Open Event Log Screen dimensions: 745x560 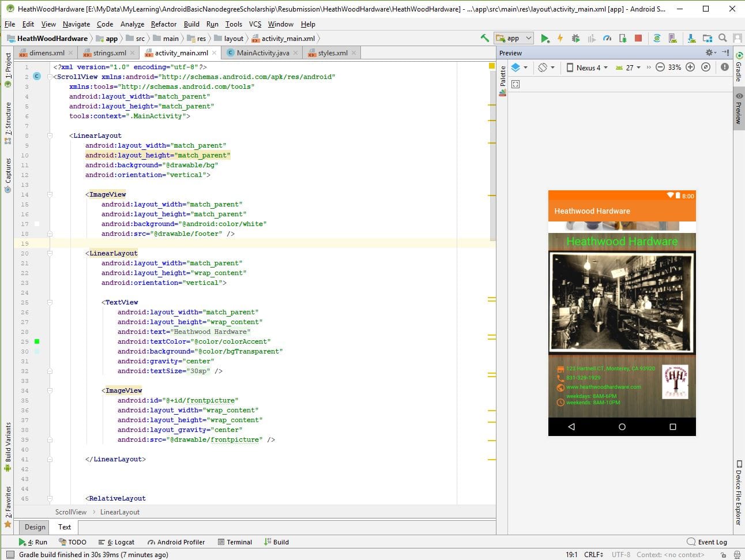[x=707, y=542]
